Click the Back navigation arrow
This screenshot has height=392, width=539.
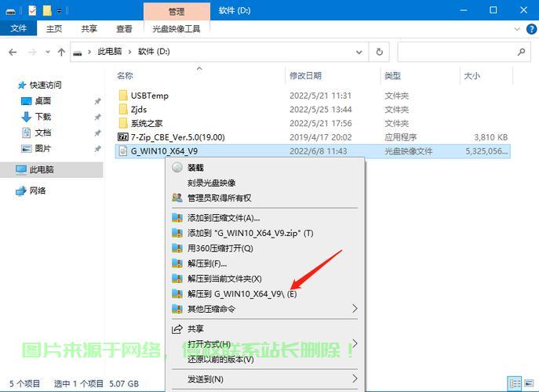[13, 53]
